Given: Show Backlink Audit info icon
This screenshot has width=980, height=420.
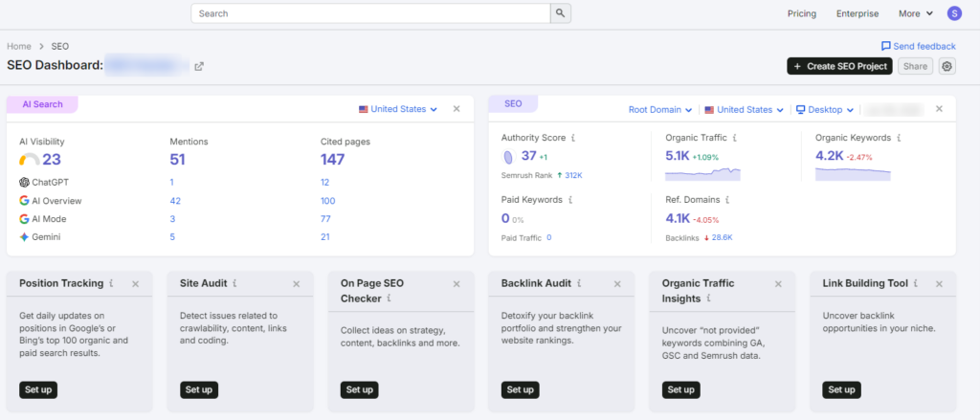Looking at the screenshot, I should (579, 283).
